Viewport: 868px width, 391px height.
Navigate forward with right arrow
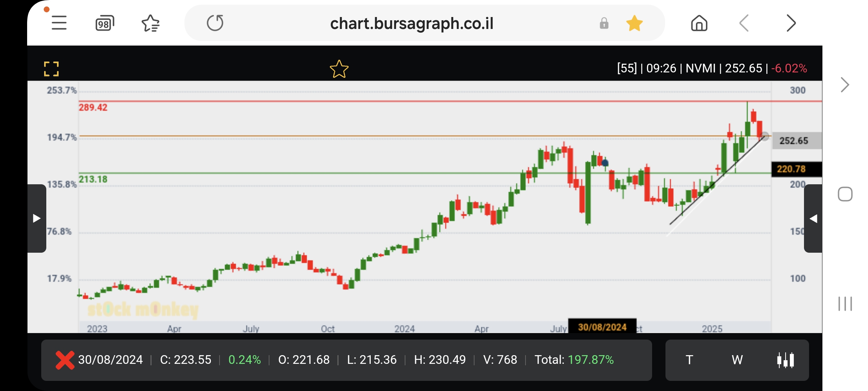pos(791,24)
